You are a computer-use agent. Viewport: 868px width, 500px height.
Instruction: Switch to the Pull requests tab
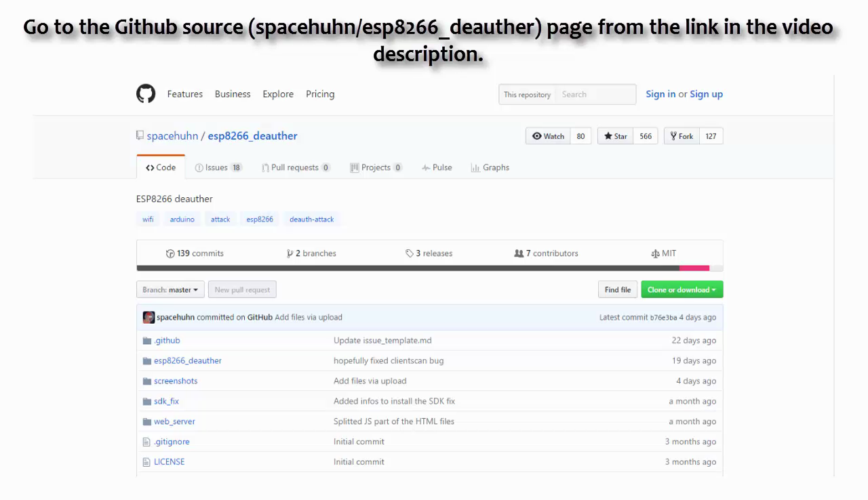point(296,167)
